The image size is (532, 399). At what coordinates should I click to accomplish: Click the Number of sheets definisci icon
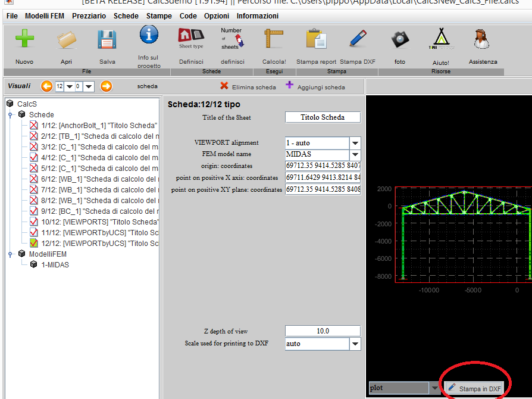click(232, 38)
